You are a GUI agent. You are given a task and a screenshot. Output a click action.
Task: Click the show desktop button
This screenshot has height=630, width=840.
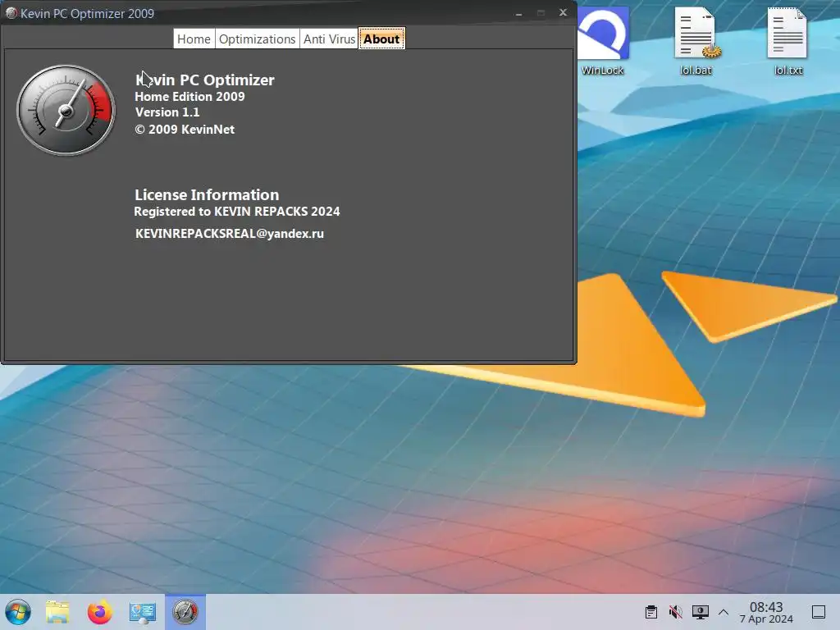coord(819,612)
